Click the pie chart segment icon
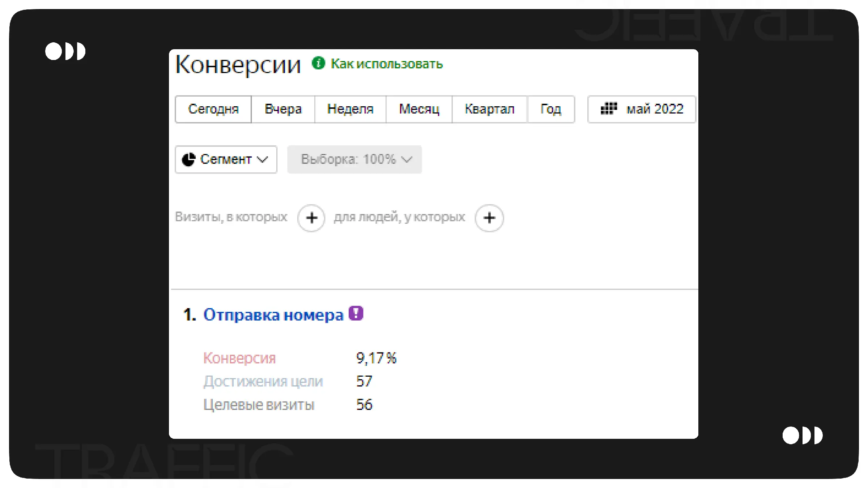The image size is (868, 488). click(x=188, y=159)
